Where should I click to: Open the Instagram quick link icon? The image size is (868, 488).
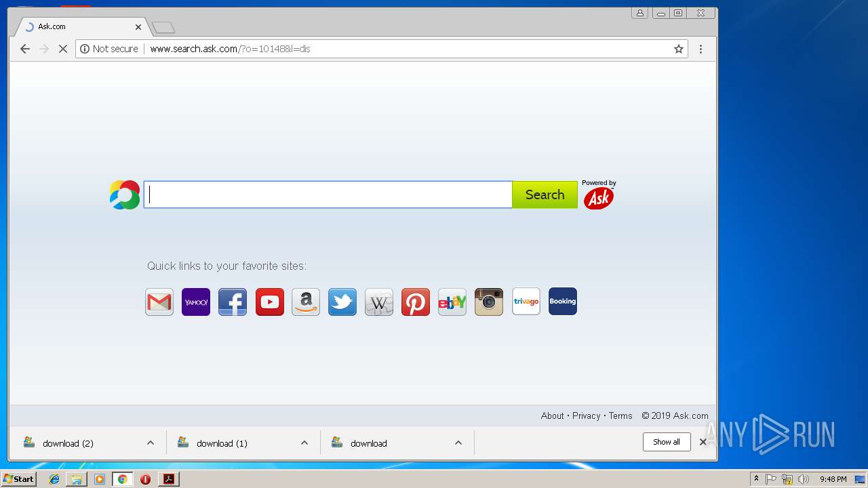[489, 302]
